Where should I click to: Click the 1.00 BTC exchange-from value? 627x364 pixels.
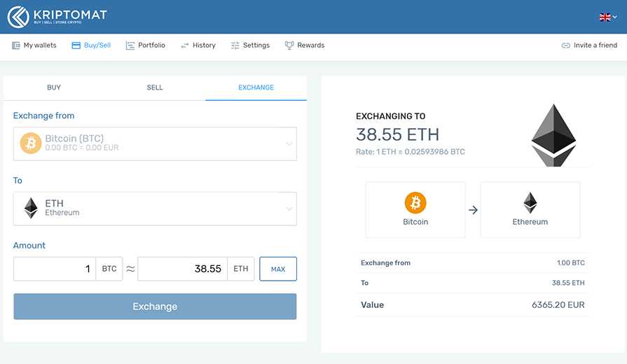click(x=571, y=263)
